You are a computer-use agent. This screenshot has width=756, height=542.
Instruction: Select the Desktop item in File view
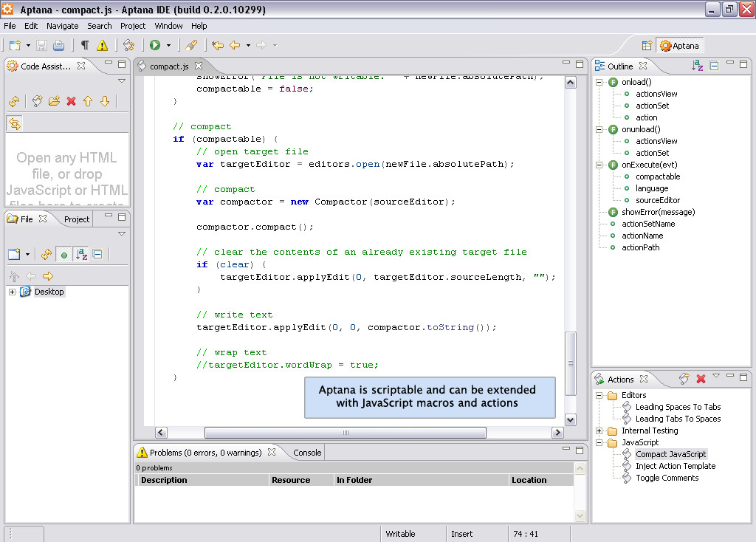[49, 292]
